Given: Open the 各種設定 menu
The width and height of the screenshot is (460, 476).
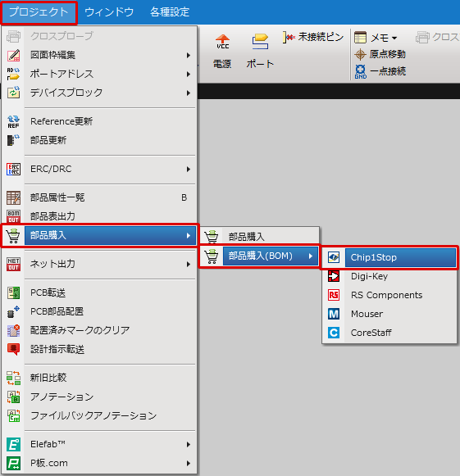Looking at the screenshot, I should [170, 12].
